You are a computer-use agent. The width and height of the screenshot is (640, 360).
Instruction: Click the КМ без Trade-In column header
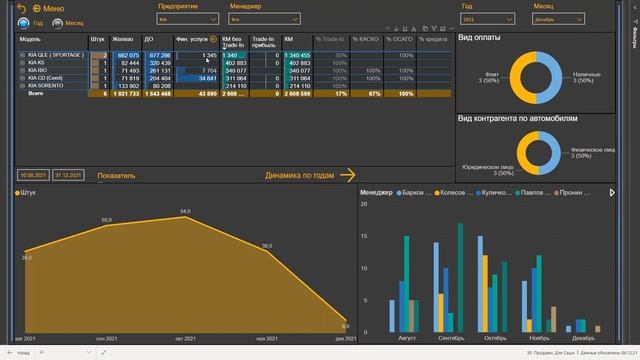(233, 42)
